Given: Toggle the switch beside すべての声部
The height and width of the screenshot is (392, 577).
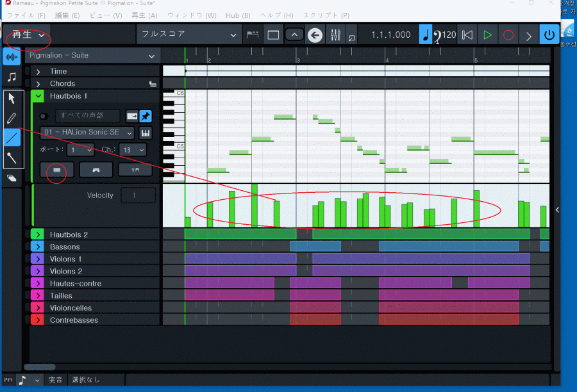Looking at the screenshot, I should (x=44, y=116).
